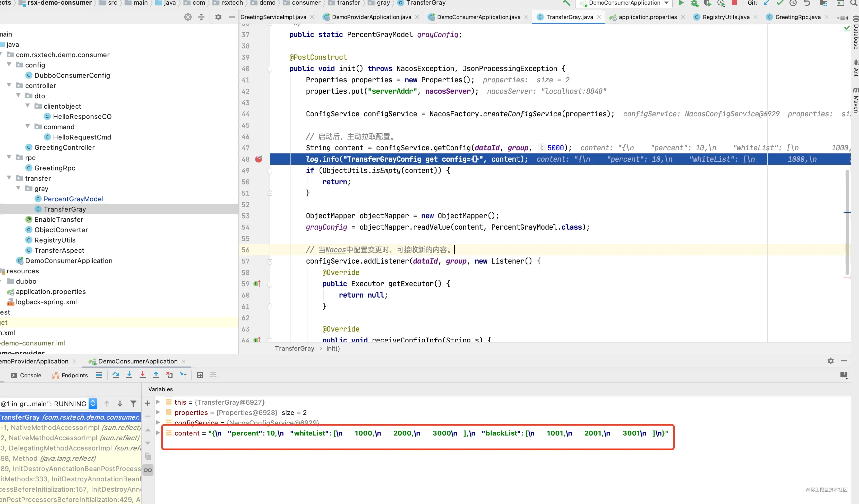Screen dimensions: 859x504
Task: Click override marker on line 59 gutter
Action: coord(257,283)
